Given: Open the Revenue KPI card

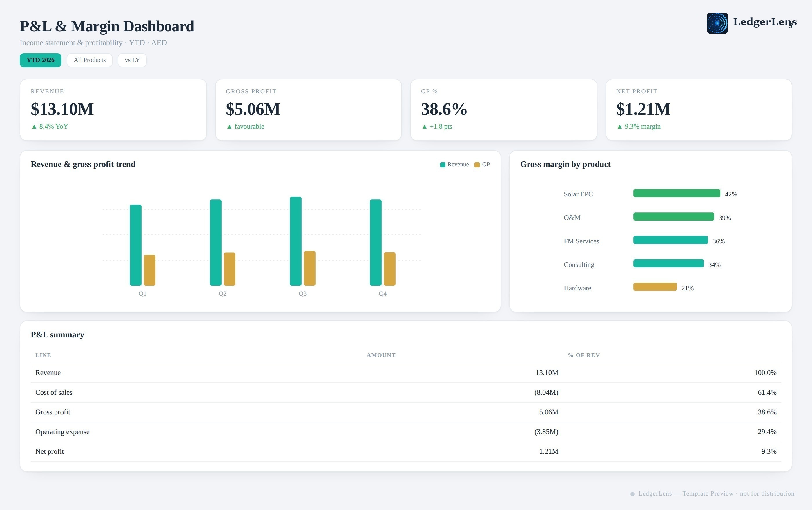Looking at the screenshot, I should 113,110.
